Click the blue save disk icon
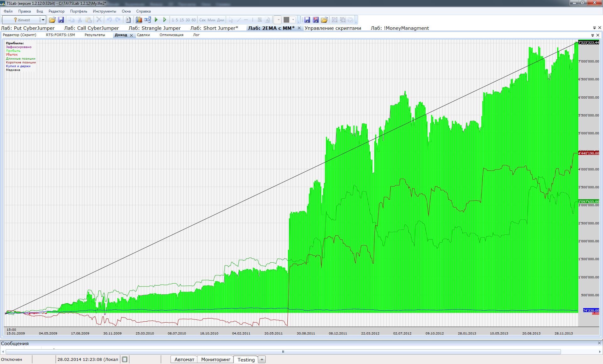 tap(61, 20)
